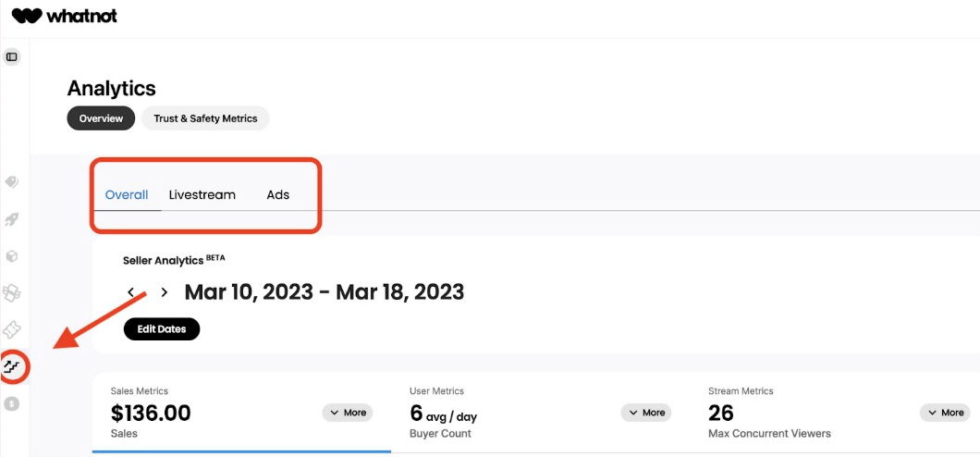
Task: Advance to next date range
Action: tap(165, 292)
